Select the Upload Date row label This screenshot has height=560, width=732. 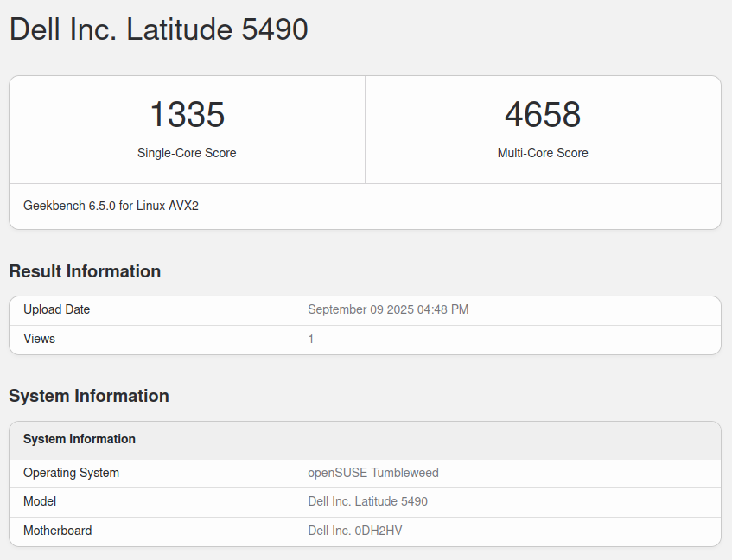tap(56, 309)
